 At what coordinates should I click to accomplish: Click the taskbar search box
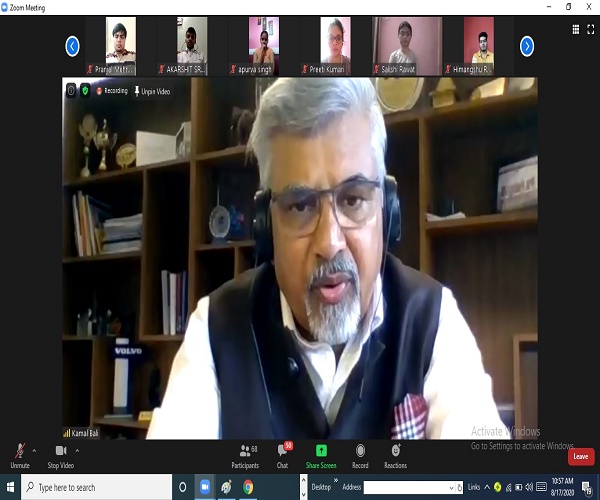tap(96, 487)
